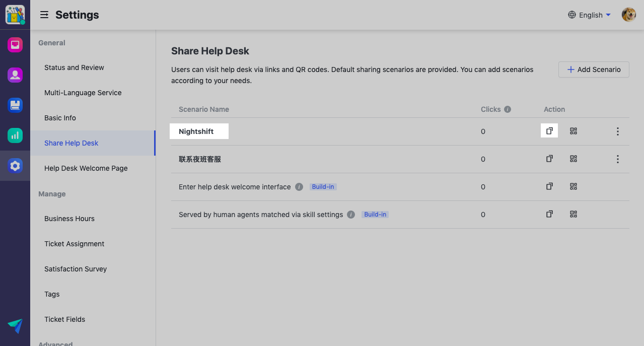
Task: Show QR code for Nightshift scenario
Action: (x=573, y=131)
